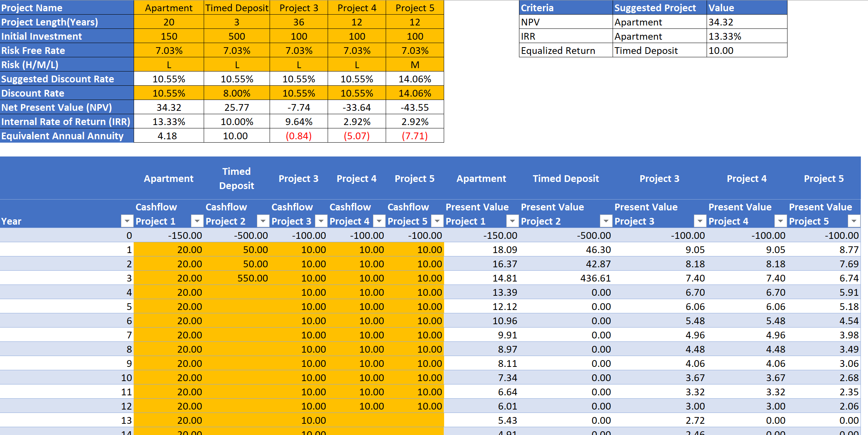Screen dimensions: 868x435
Task: Open Present Value Project 1 filter
Action: click(x=512, y=221)
